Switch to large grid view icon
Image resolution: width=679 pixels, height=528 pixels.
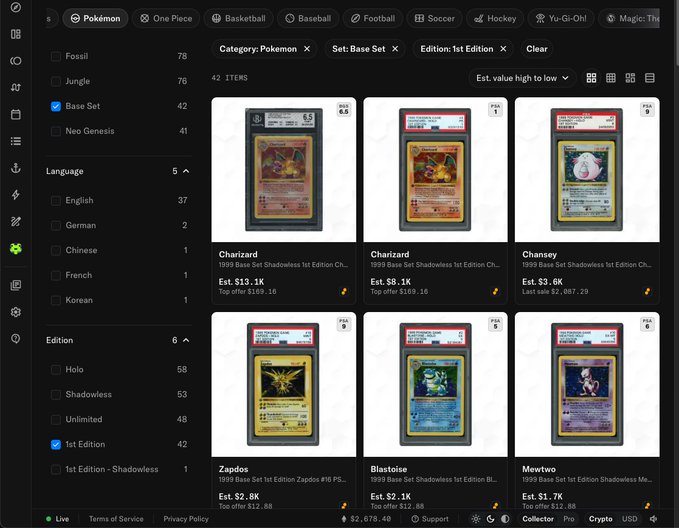[591, 78]
